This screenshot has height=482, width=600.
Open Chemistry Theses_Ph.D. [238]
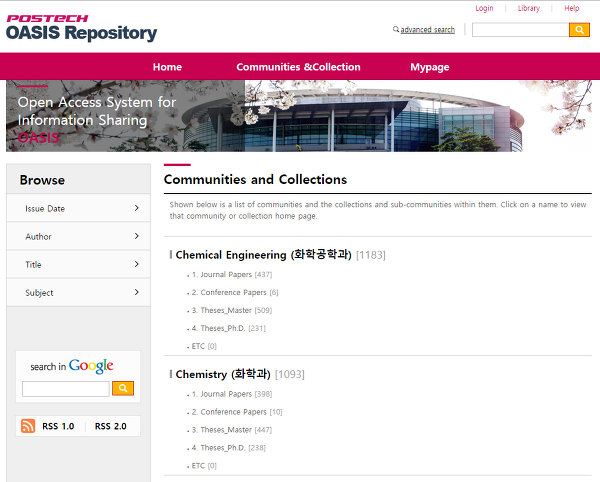(x=228, y=448)
